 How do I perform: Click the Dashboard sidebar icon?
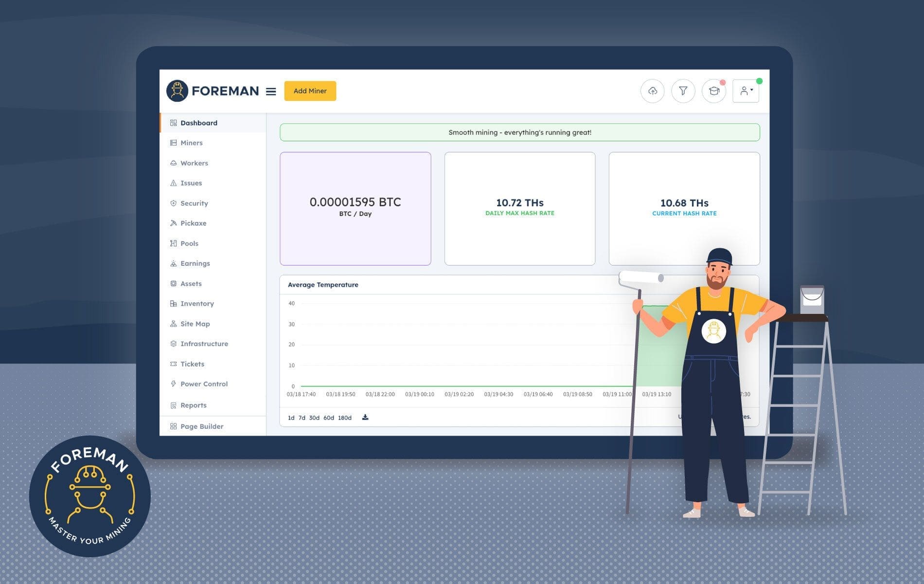pyautogui.click(x=173, y=123)
